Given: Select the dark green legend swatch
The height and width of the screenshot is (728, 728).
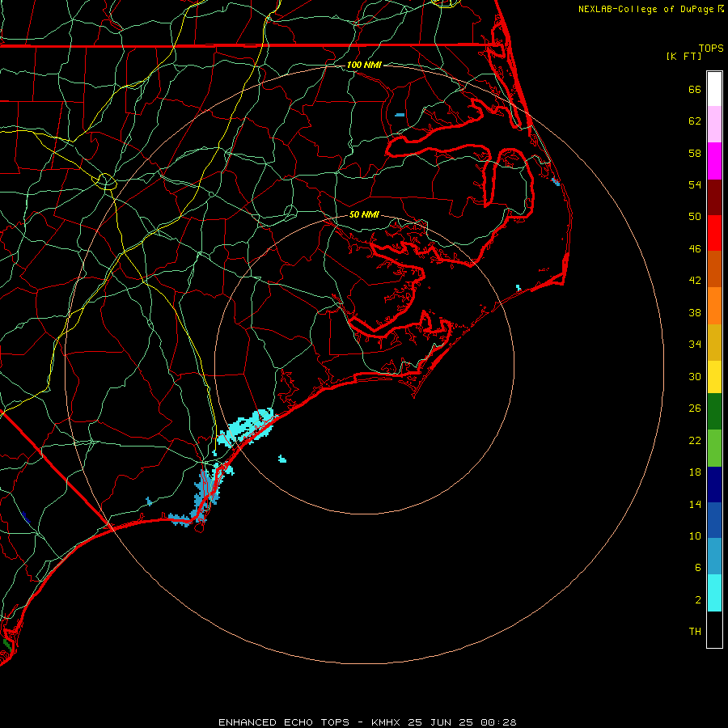Looking at the screenshot, I should [714, 412].
